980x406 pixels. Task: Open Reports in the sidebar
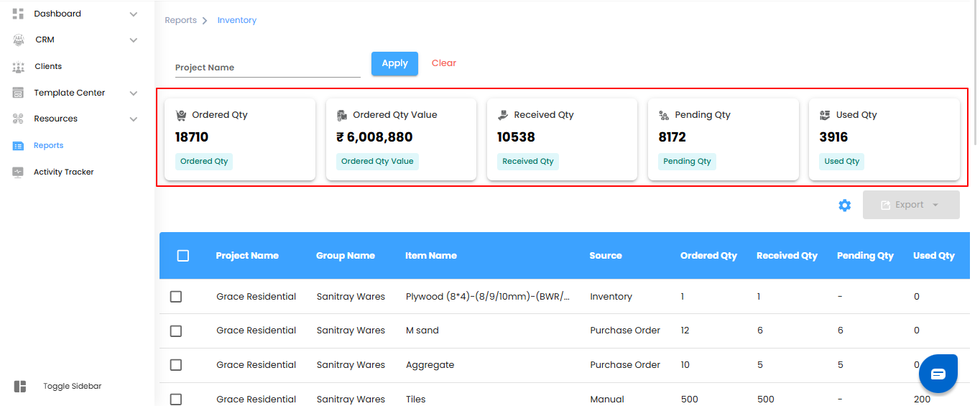click(x=48, y=146)
